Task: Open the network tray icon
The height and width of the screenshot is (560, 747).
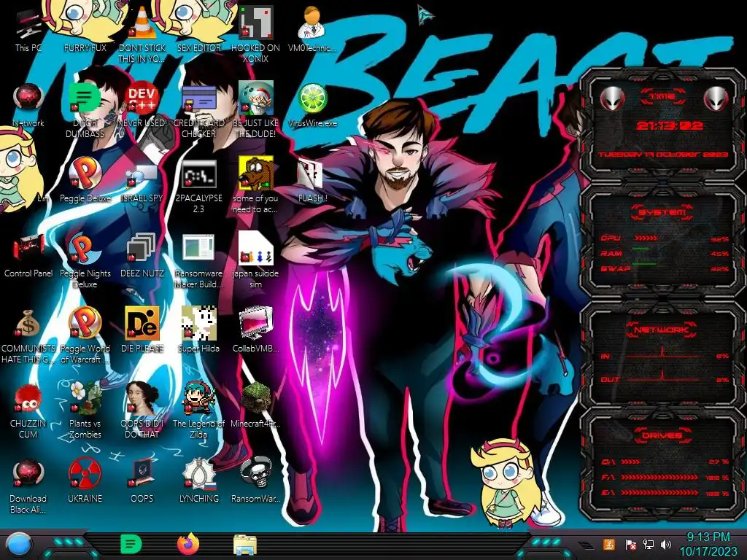Action: click(649, 544)
